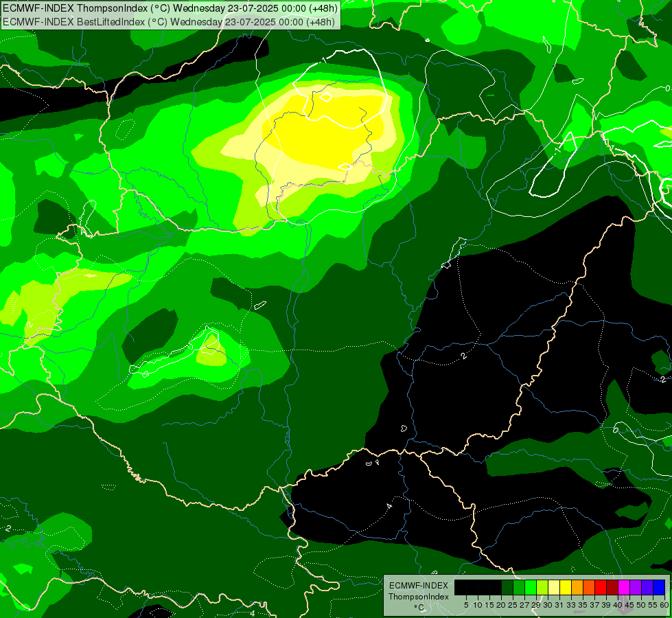Click the ThompsonIndex label in the legend
The width and height of the screenshot is (672, 618).
(418, 597)
